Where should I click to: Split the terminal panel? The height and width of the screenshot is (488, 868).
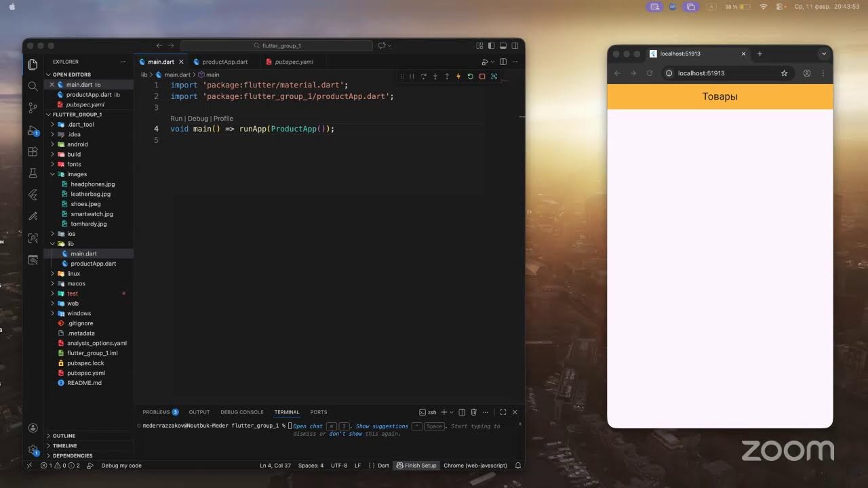462,412
